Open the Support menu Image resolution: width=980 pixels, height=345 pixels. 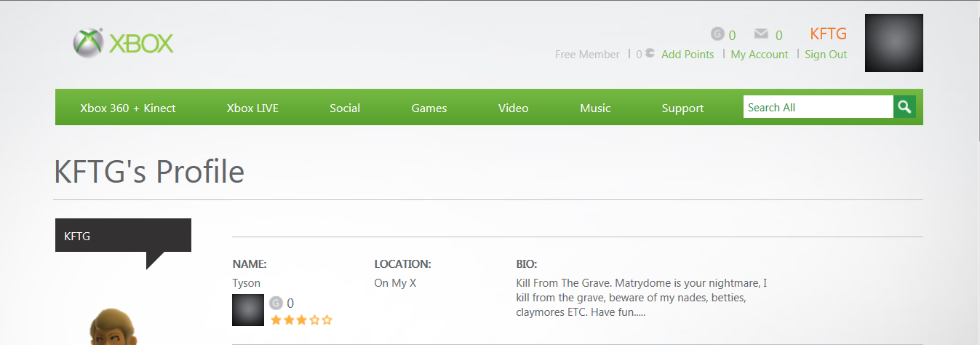[x=682, y=108]
